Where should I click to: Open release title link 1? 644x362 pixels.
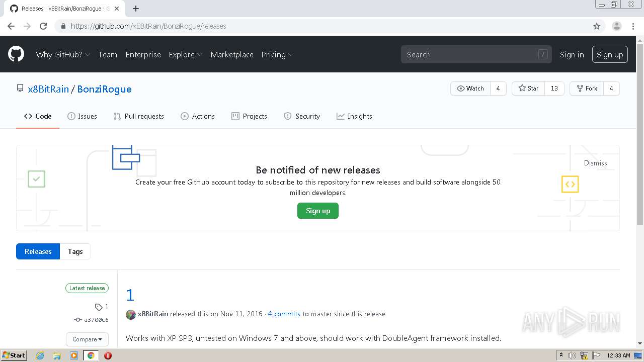pyautogui.click(x=130, y=295)
